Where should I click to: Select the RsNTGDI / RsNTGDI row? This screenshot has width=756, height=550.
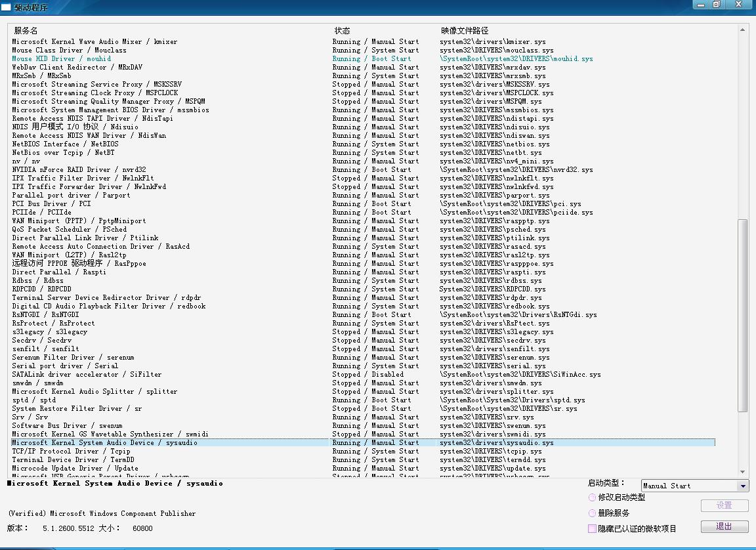tap(363, 315)
